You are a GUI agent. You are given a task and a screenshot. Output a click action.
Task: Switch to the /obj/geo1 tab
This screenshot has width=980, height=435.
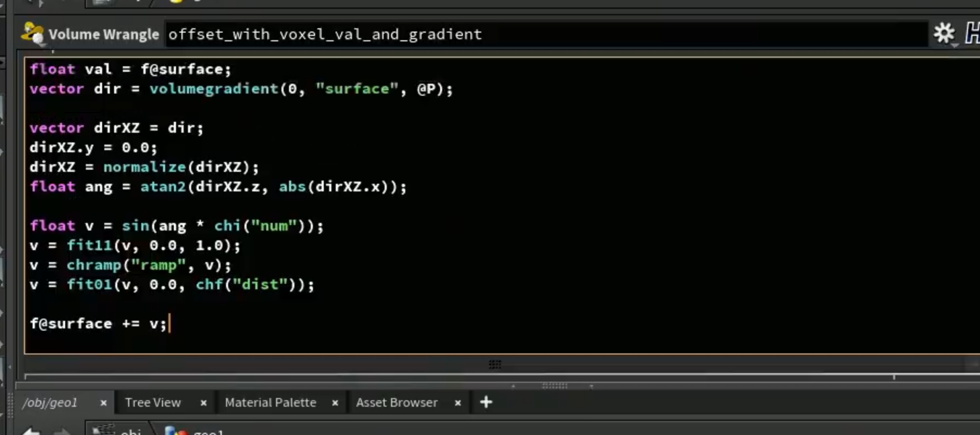tap(50, 403)
